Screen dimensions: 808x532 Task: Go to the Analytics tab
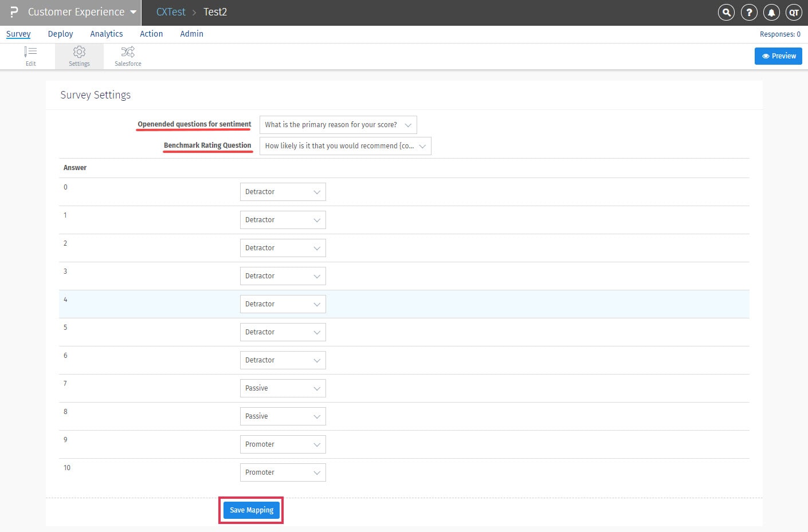[107, 34]
